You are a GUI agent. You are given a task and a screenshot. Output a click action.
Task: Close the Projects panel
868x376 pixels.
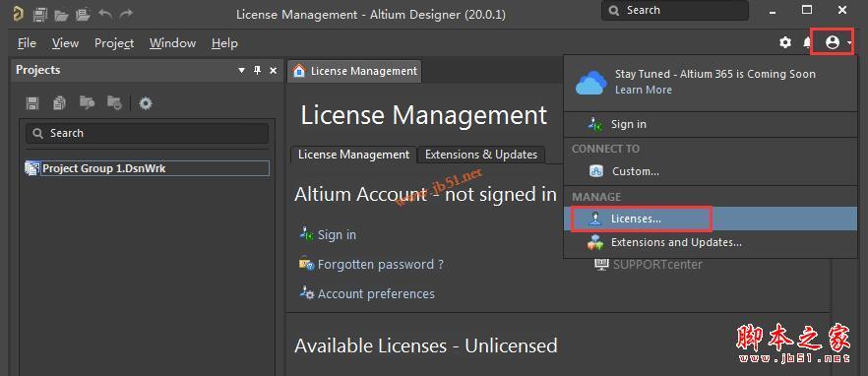pos(273,70)
